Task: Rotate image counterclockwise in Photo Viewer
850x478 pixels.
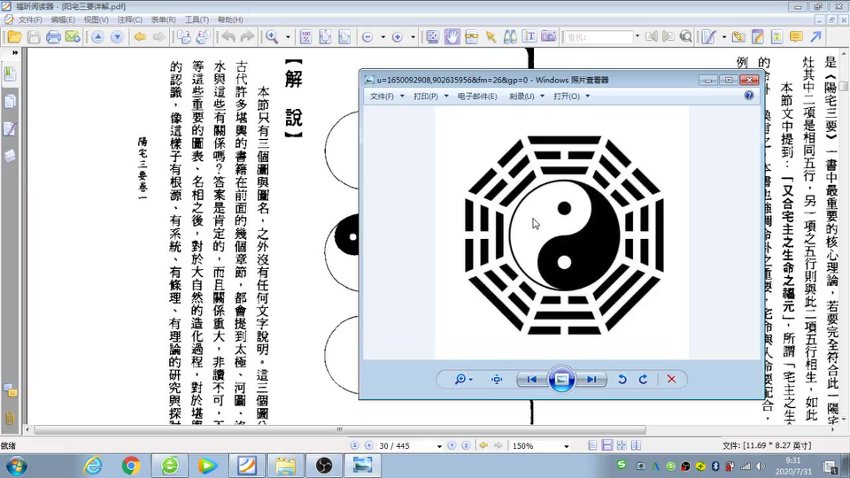Action: 622,379
